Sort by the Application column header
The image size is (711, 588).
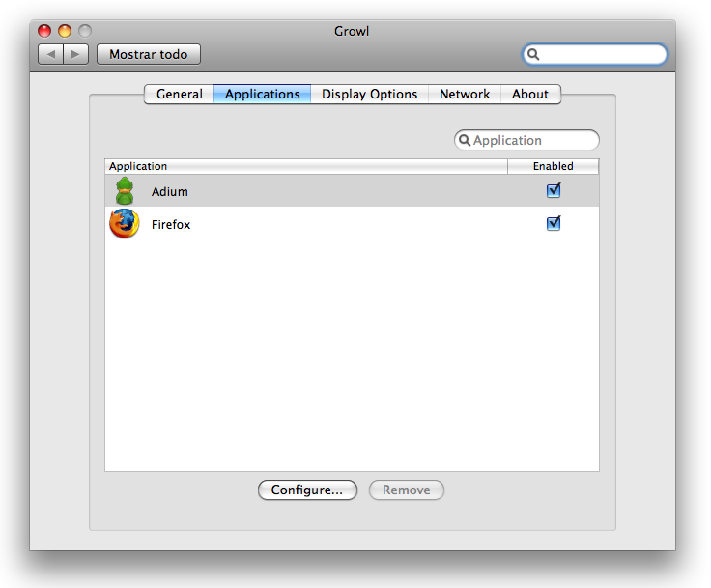(306, 166)
